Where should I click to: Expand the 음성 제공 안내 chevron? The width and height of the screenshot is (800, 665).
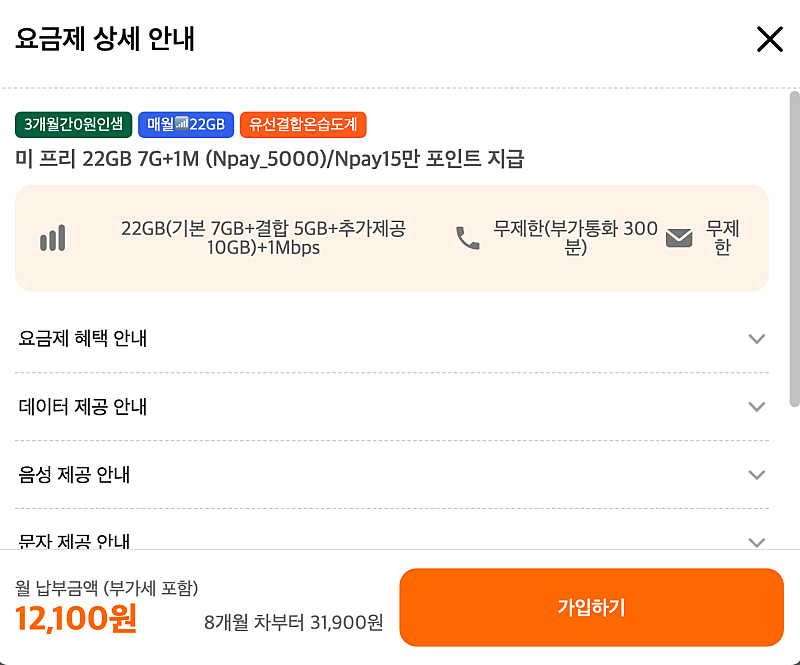click(x=757, y=475)
